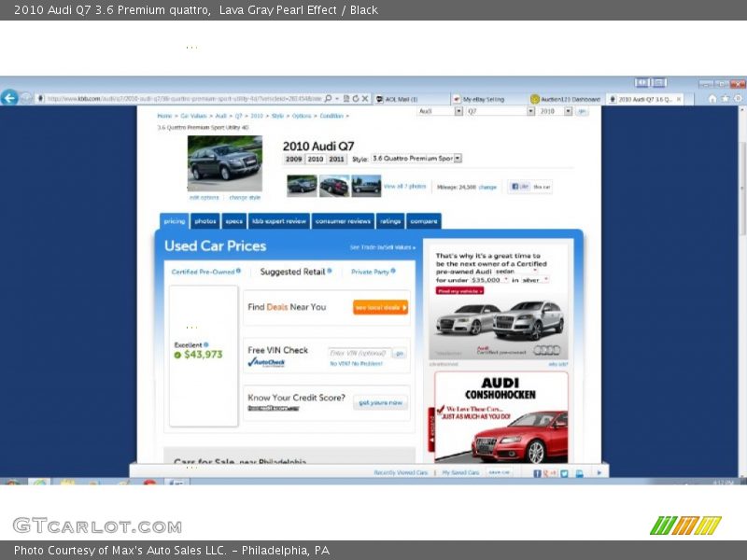747x560 pixels.
Task: Click My Saved Cars link
Action: (460, 473)
